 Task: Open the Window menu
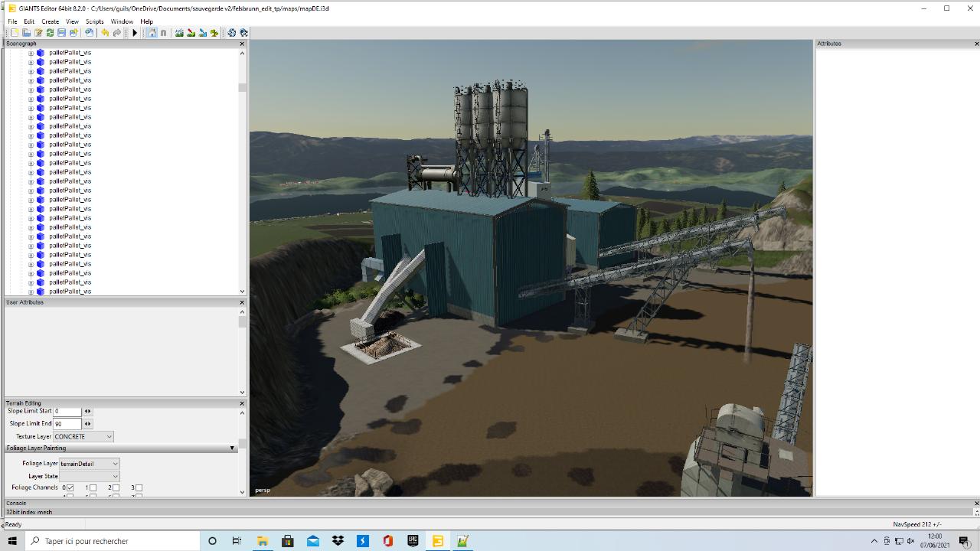coord(122,21)
